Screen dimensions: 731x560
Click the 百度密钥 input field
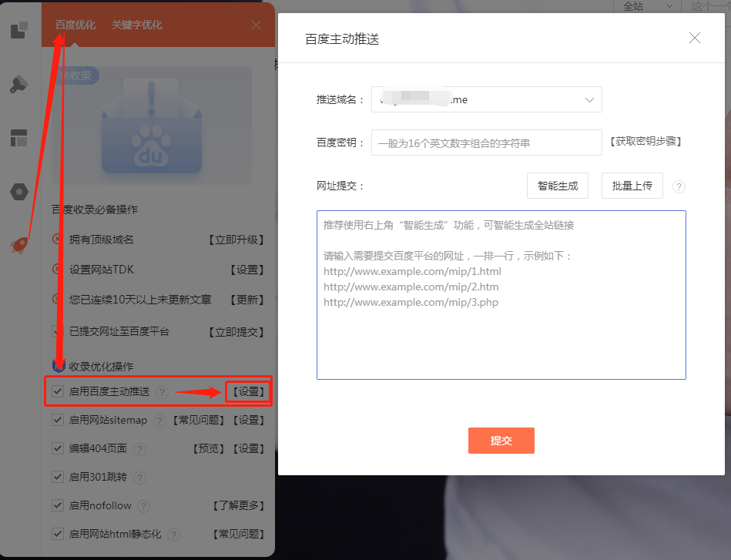pos(486,143)
